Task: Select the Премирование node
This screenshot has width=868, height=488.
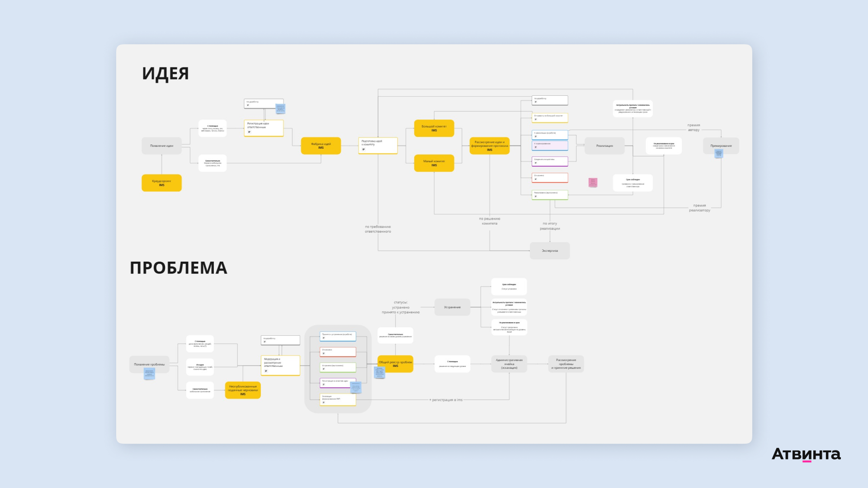Action: coord(721,146)
